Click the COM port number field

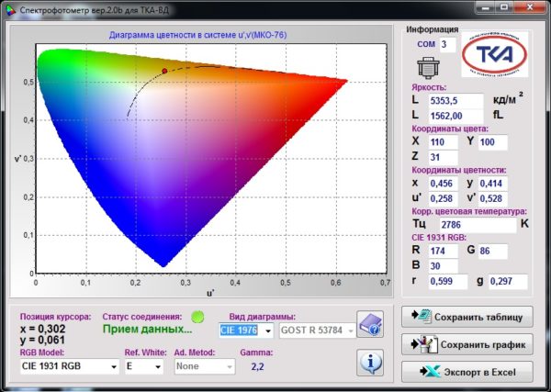tap(447, 44)
